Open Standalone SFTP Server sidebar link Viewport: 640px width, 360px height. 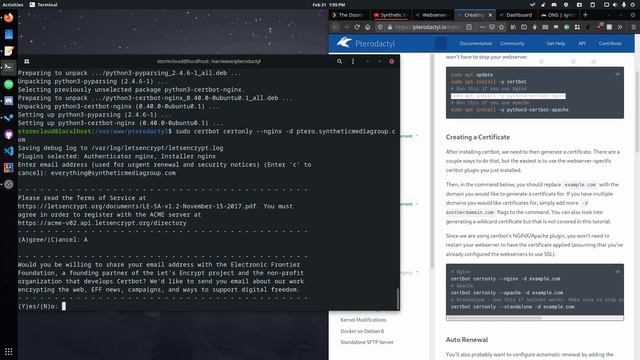pos(367,342)
